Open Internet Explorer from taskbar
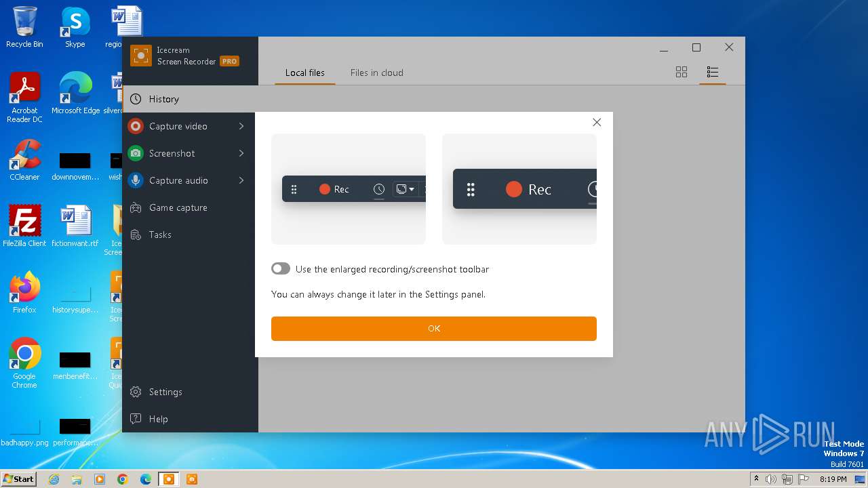Image resolution: width=868 pixels, height=488 pixels. [54, 479]
